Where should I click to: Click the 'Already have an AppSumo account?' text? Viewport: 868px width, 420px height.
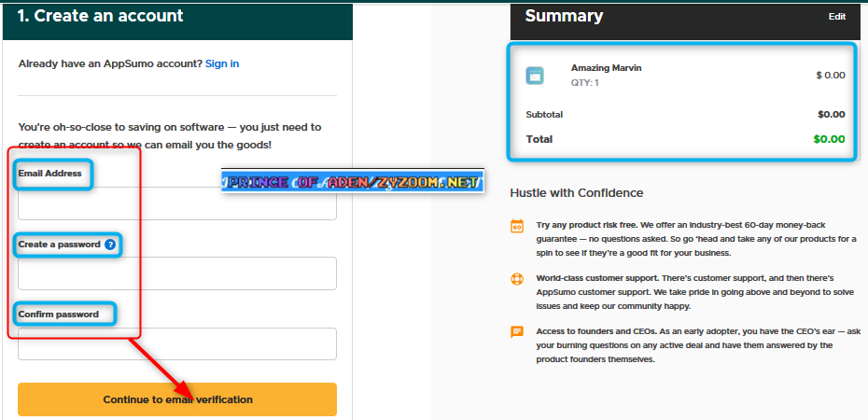click(x=111, y=63)
